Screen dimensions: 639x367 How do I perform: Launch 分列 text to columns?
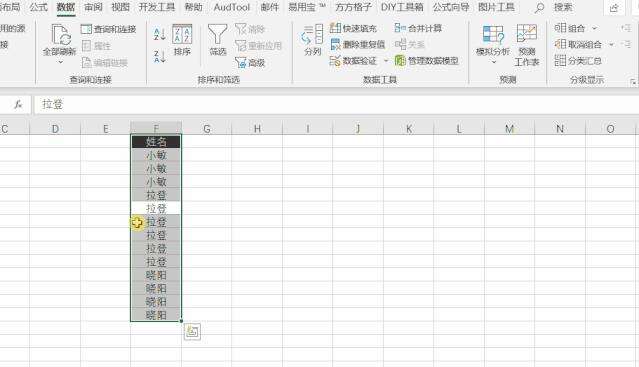(x=313, y=40)
